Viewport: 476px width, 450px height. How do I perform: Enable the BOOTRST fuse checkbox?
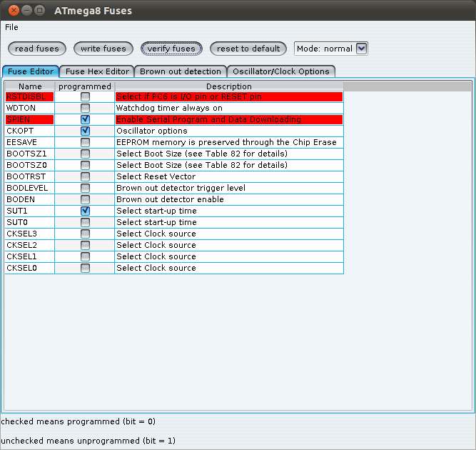pos(85,176)
